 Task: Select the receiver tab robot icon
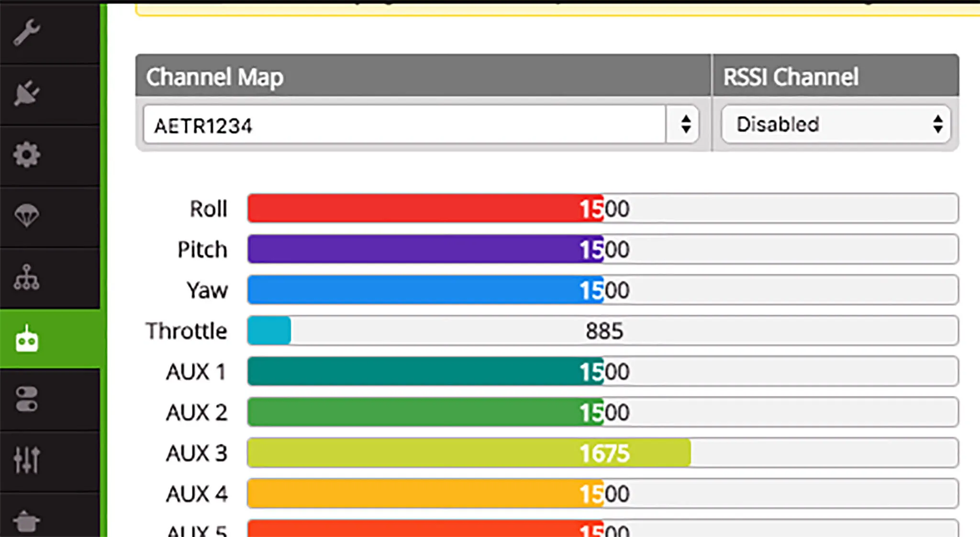[x=27, y=339]
